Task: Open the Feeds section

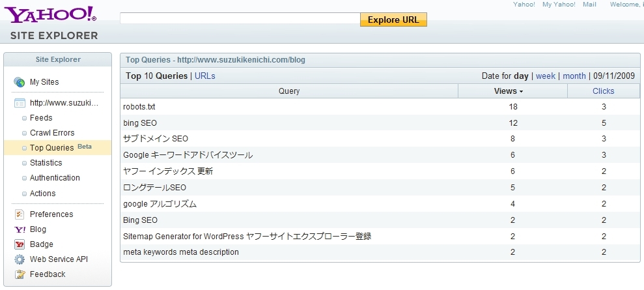Action: [41, 118]
